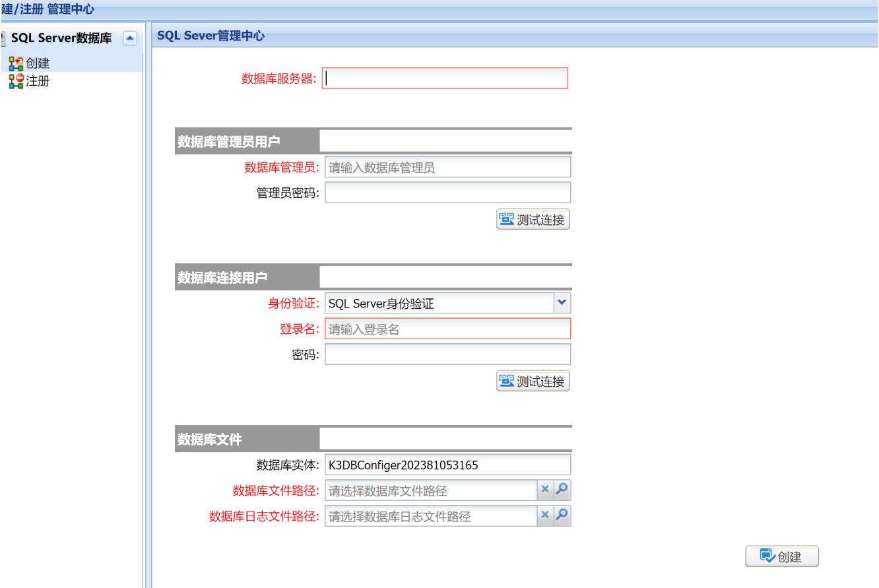Screen dimensions: 879x588
Task: Select 创建 in the left tree
Action: [x=37, y=64]
